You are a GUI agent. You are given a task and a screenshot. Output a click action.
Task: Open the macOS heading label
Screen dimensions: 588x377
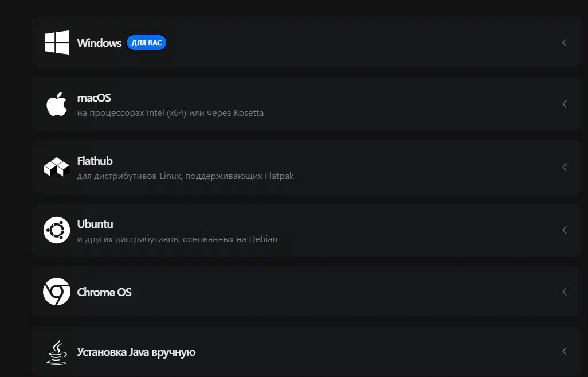click(x=94, y=98)
